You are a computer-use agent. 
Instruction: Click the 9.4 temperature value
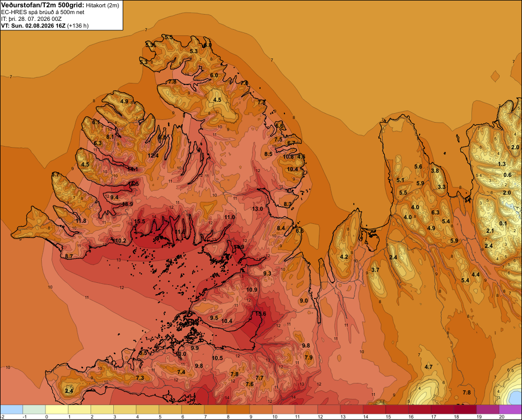(114, 197)
